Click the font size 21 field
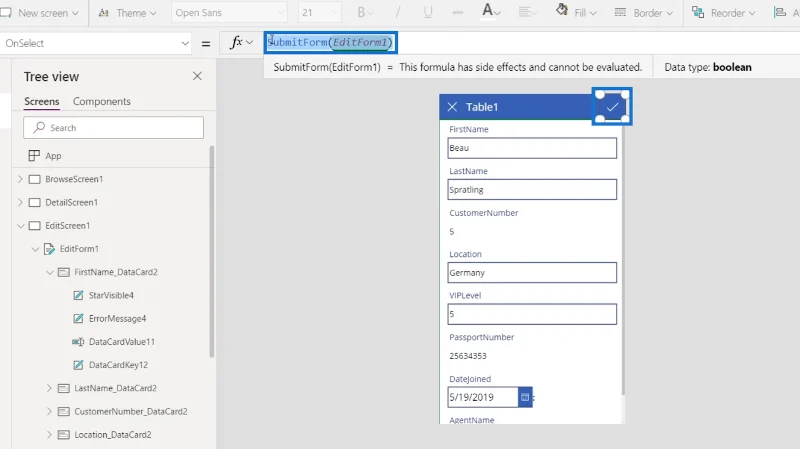The height and width of the screenshot is (449, 800). point(319,13)
